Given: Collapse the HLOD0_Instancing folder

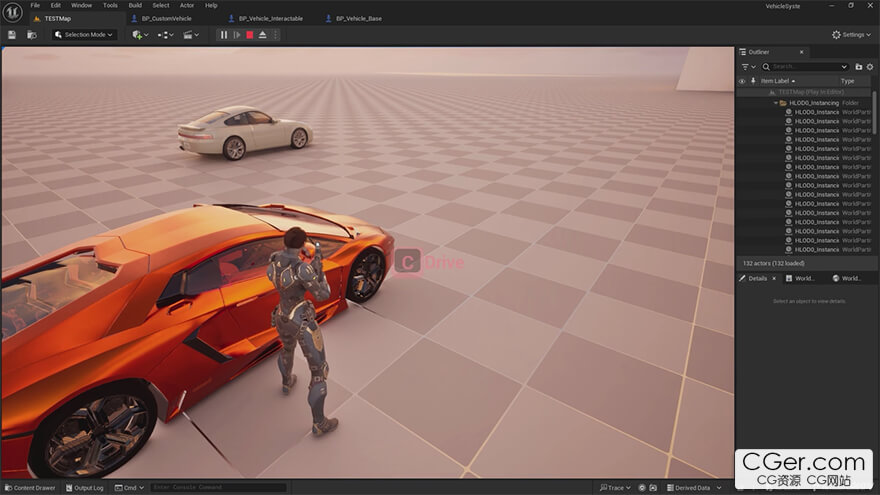Looking at the screenshot, I should coord(776,103).
